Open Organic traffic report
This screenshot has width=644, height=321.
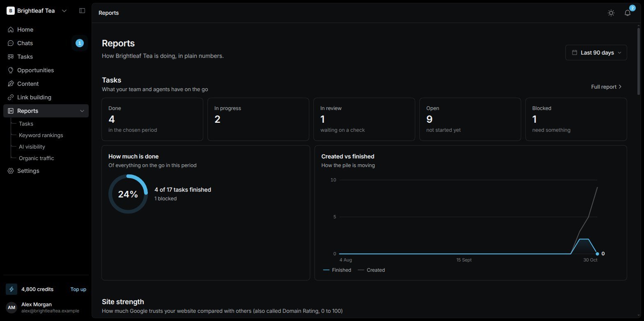[37, 158]
